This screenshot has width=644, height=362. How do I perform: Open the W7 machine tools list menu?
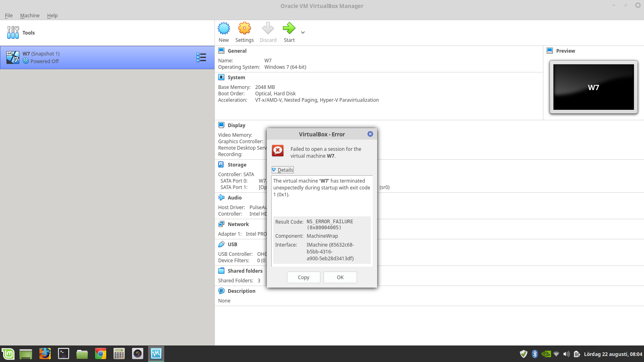click(201, 58)
